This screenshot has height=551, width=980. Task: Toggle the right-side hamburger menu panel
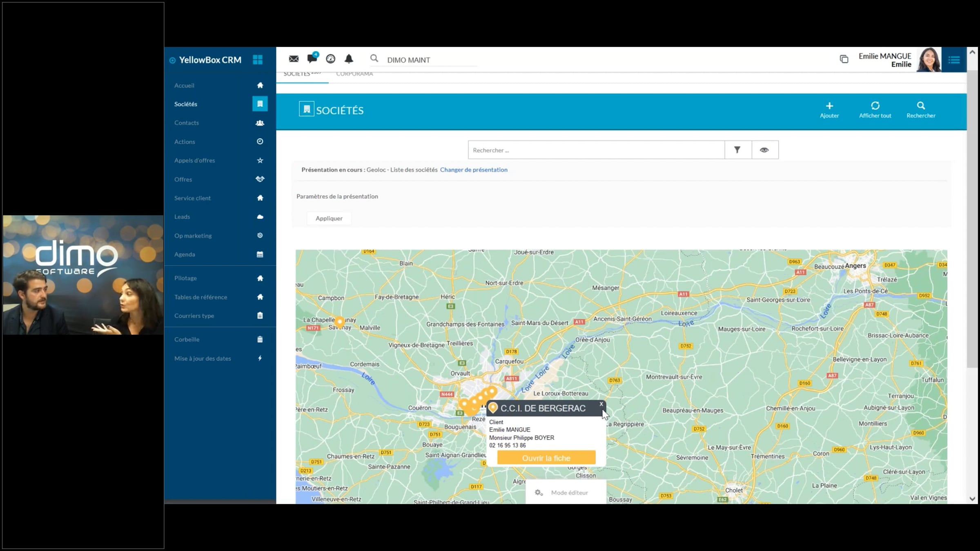click(x=954, y=60)
